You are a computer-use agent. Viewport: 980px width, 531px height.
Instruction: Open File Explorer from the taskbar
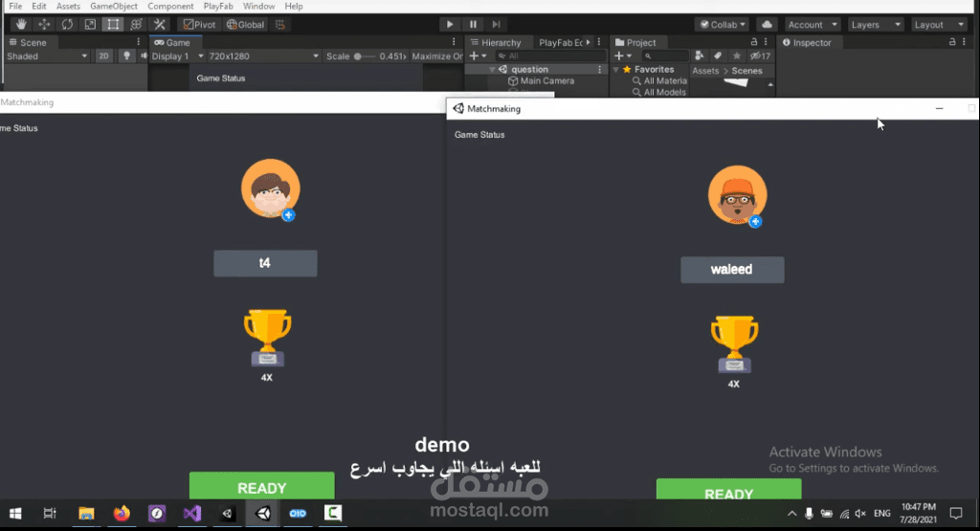click(86, 514)
